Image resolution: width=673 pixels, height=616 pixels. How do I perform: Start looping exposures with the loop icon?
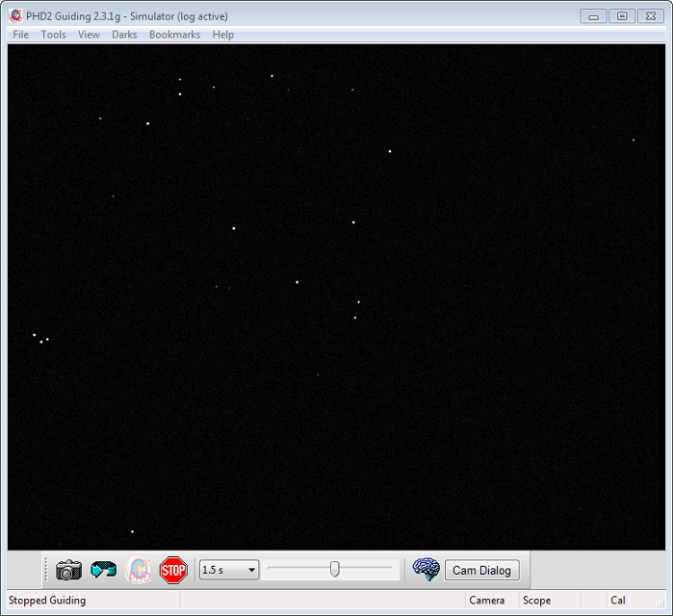tap(103, 570)
